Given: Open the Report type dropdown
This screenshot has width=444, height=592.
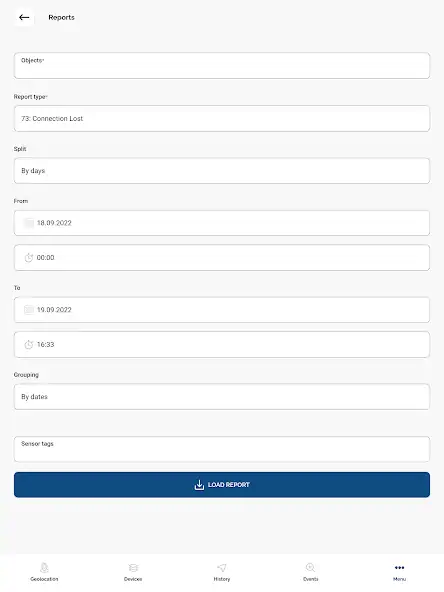Looking at the screenshot, I should pyautogui.click(x=222, y=119).
